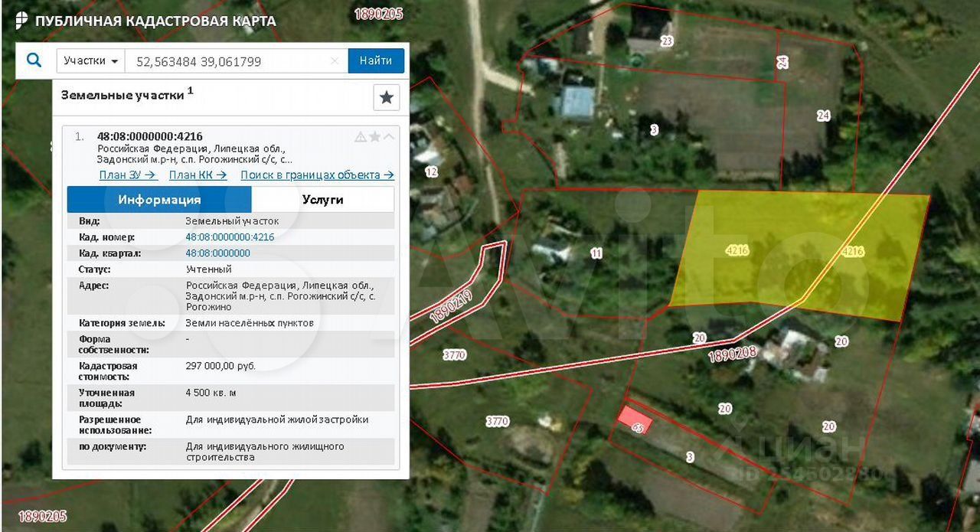Switch to the Услуги tab
Screen dimensions: 980x532
[322, 200]
